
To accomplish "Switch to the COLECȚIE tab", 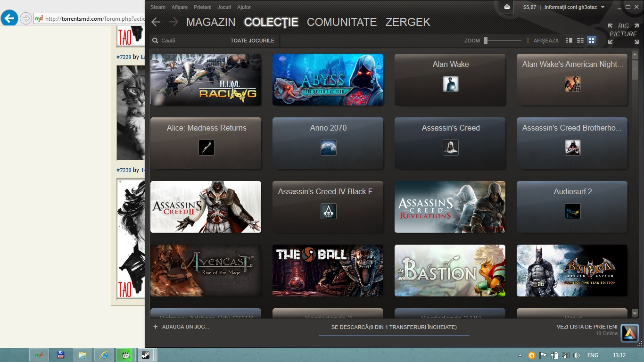I will click(x=271, y=22).
